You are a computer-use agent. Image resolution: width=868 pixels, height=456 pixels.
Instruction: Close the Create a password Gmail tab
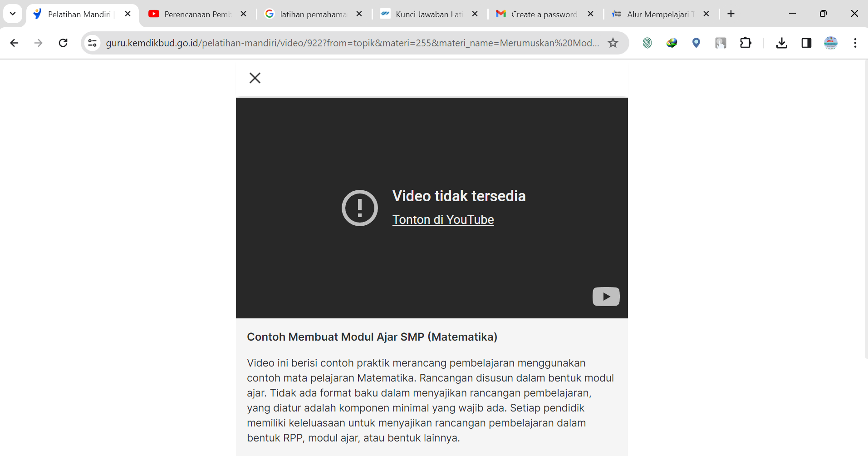coord(590,14)
